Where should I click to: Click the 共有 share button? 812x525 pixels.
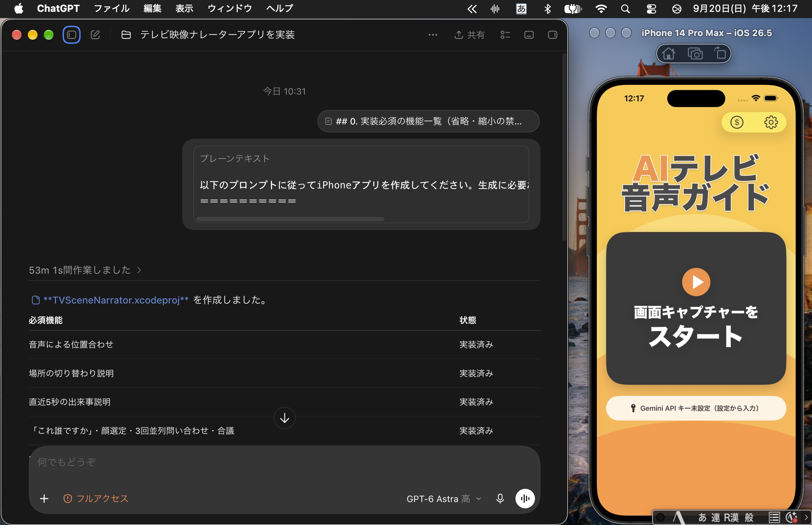point(469,35)
